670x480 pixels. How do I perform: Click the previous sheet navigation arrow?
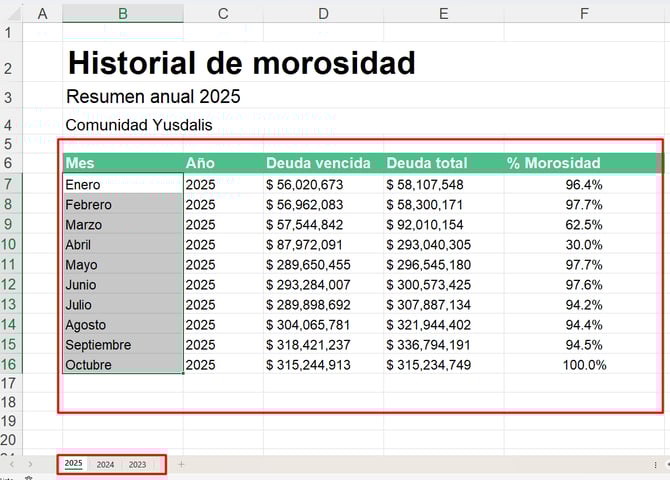(x=12, y=464)
